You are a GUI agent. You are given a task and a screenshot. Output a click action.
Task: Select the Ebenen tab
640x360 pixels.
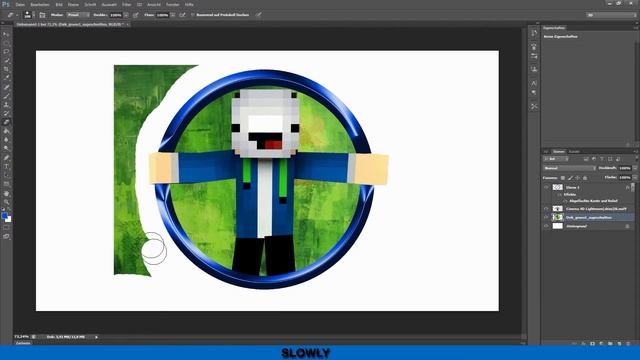[559, 151]
